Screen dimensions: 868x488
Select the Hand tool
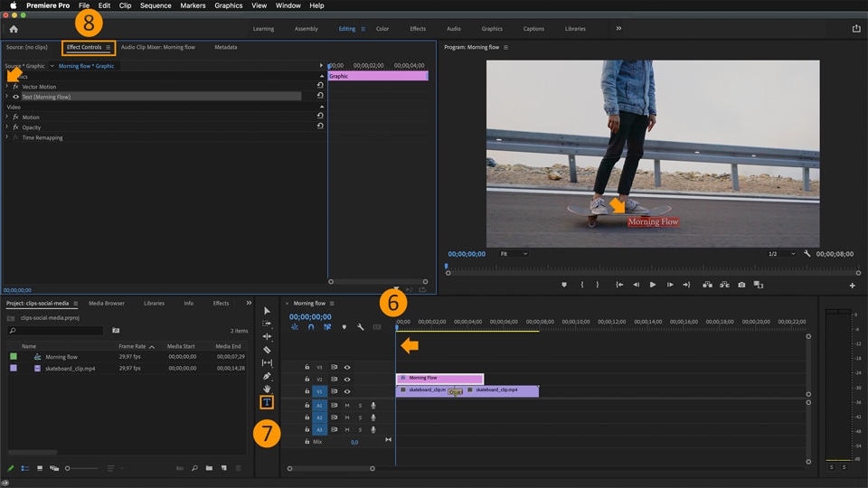click(x=267, y=389)
